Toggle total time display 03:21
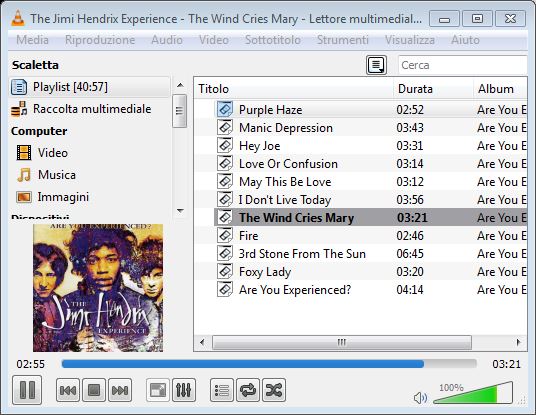 pyautogui.click(x=506, y=364)
